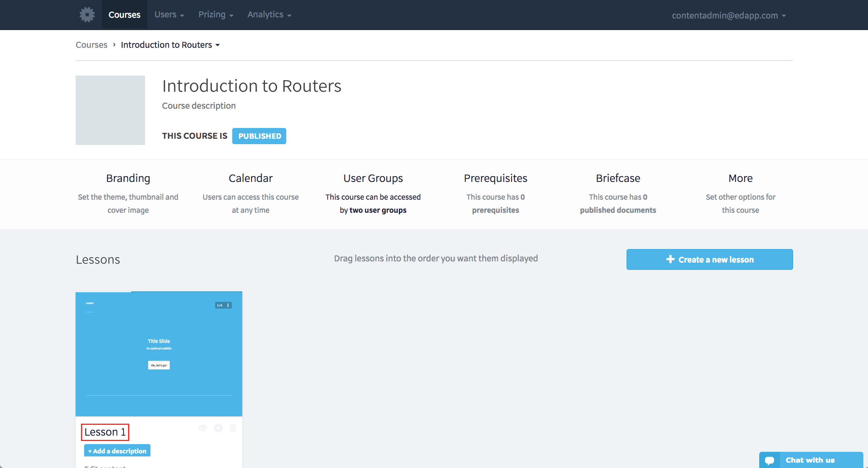Open the Users dropdown menu
The image size is (868, 468).
pos(169,15)
